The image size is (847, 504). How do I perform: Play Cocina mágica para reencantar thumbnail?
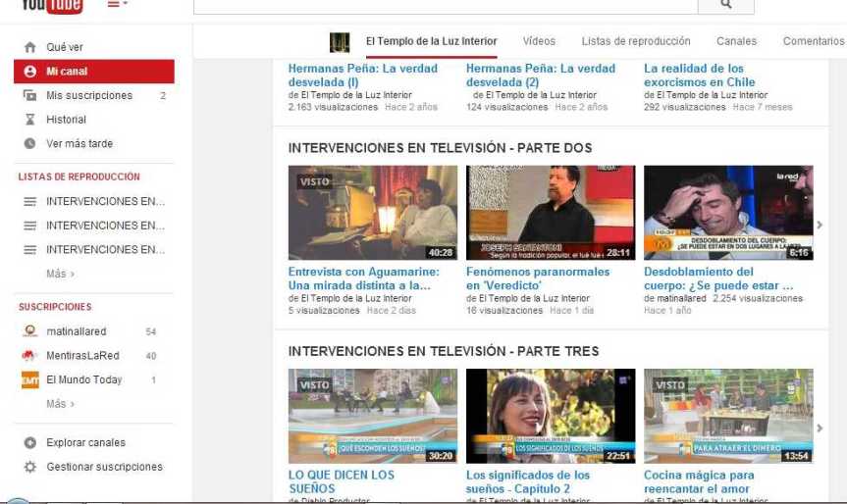click(728, 416)
